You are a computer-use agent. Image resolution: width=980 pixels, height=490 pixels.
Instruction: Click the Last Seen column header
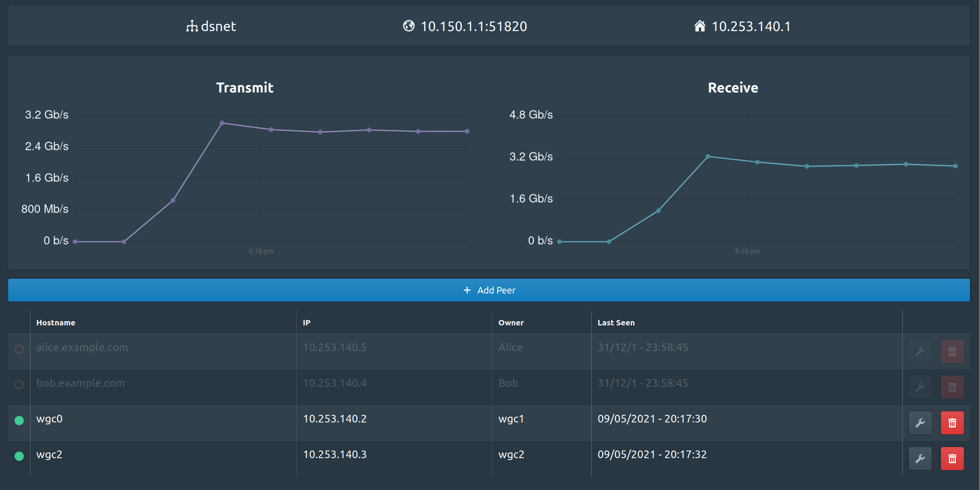coord(616,323)
